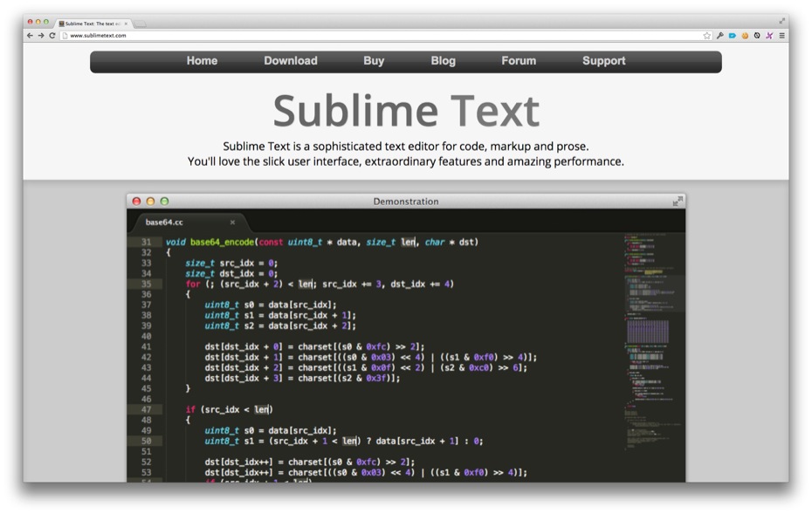Click the "if" keyword on line 47
Screen dimensions: 812x514
point(190,409)
